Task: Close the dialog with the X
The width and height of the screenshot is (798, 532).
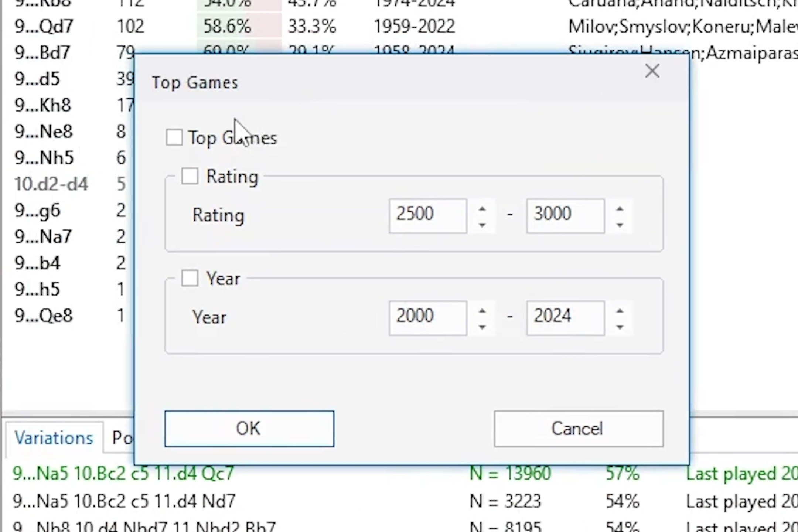Action: pos(652,71)
